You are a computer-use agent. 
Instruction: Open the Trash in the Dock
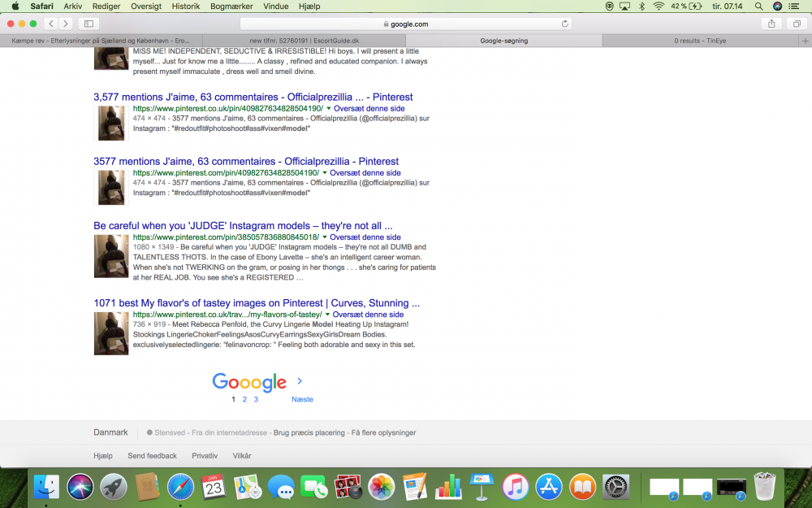pyautogui.click(x=765, y=486)
